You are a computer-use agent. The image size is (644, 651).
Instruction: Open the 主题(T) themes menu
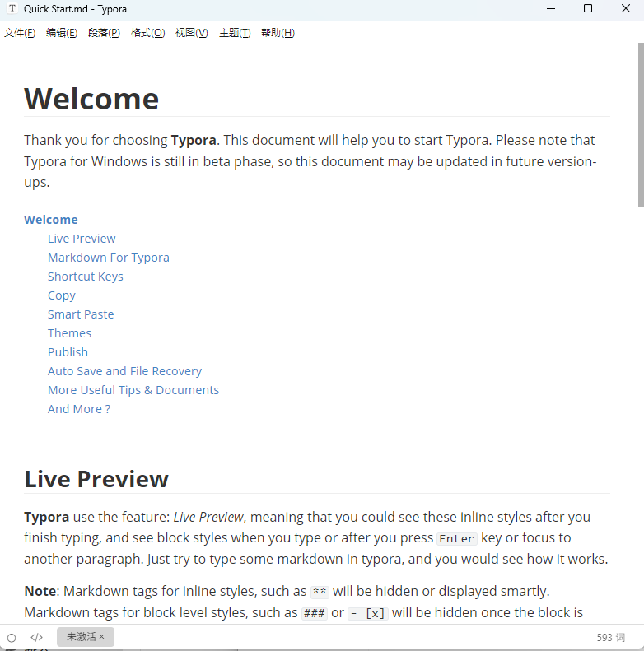coord(235,33)
